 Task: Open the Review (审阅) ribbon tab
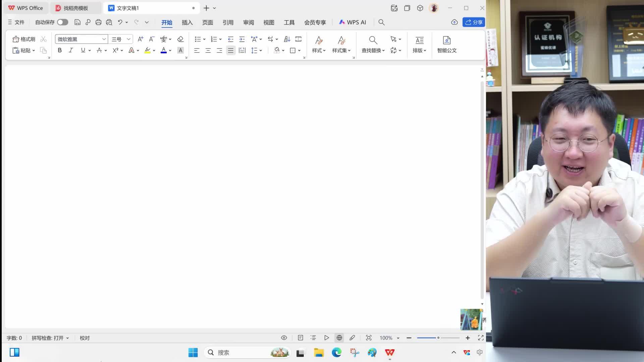tap(248, 22)
